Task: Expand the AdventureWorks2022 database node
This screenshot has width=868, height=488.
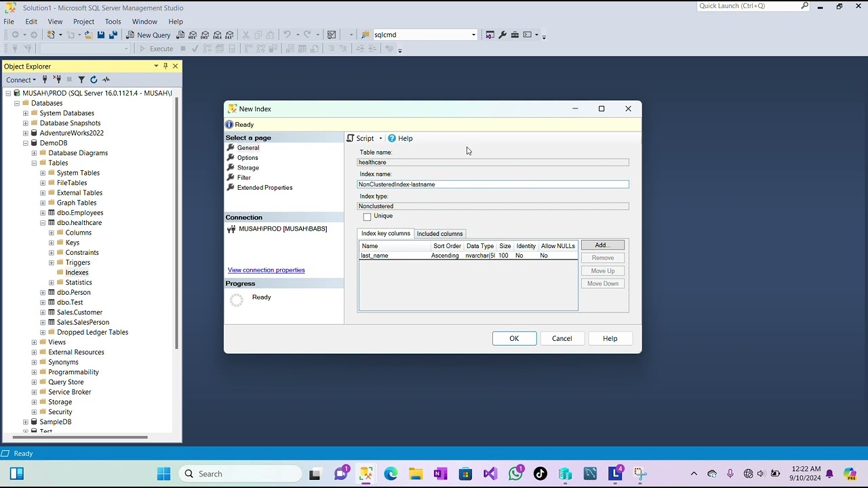Action: coord(26,133)
